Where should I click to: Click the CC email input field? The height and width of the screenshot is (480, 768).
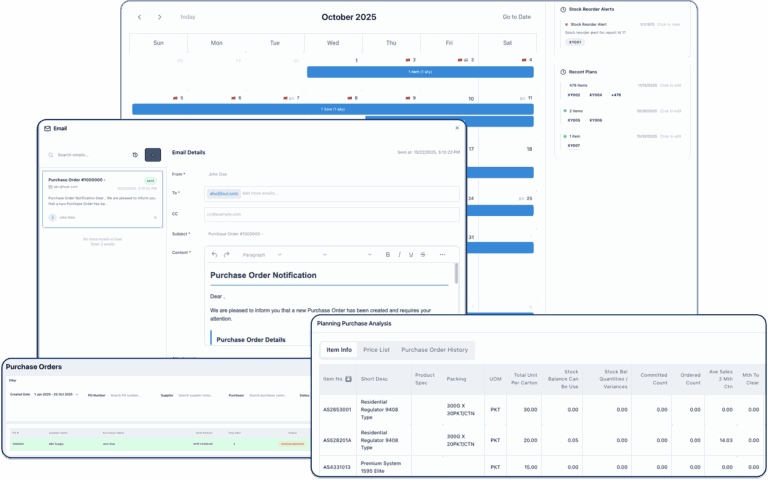point(331,213)
